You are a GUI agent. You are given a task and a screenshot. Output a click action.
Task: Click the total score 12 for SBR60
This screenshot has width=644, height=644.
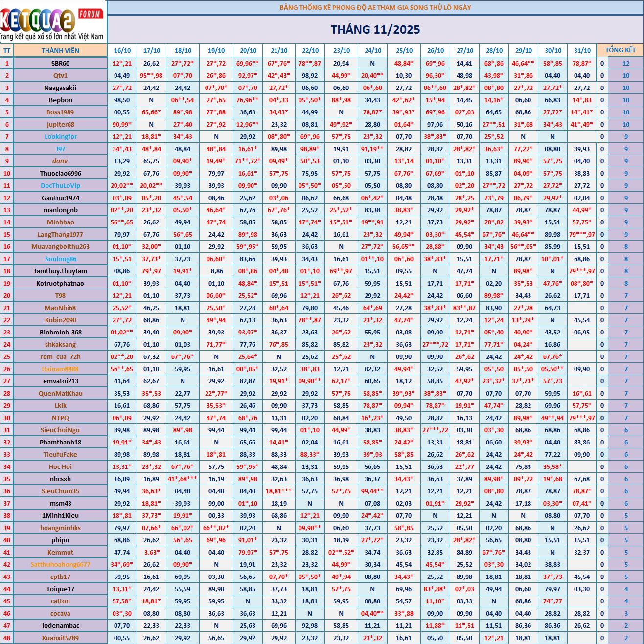(x=625, y=63)
